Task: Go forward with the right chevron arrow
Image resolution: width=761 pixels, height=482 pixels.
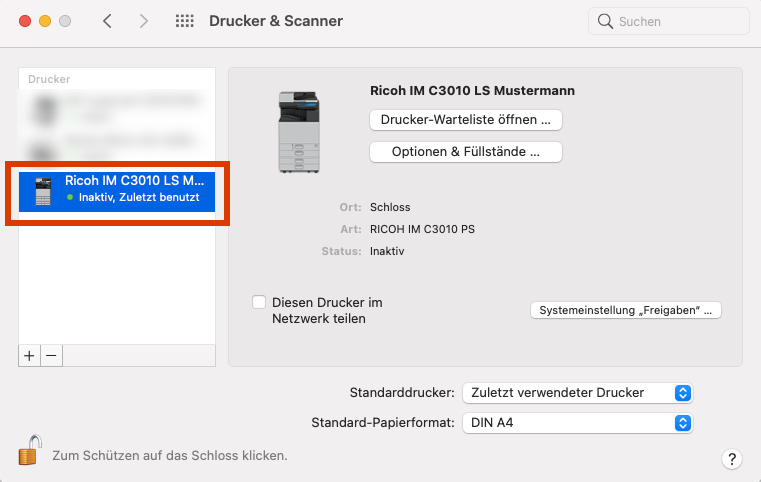Action: point(143,21)
